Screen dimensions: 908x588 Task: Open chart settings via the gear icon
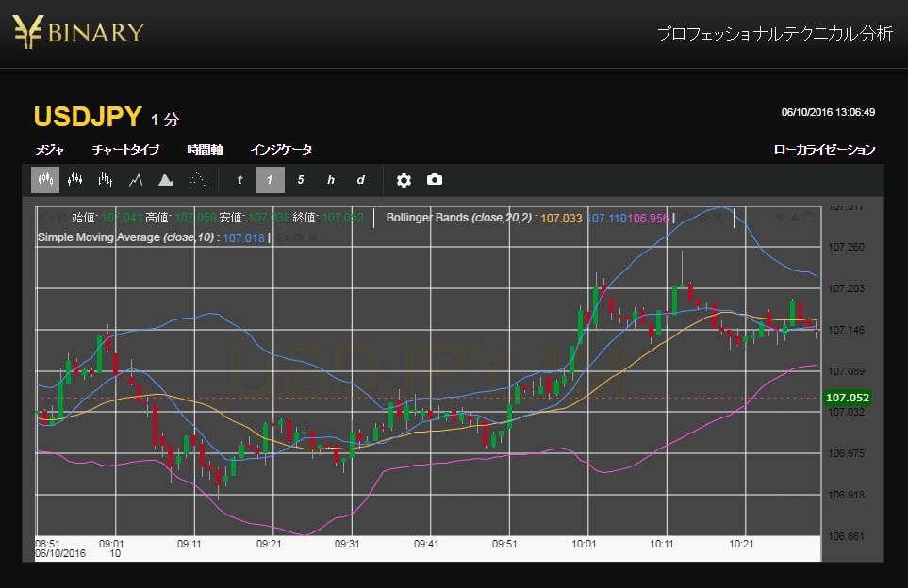(404, 180)
